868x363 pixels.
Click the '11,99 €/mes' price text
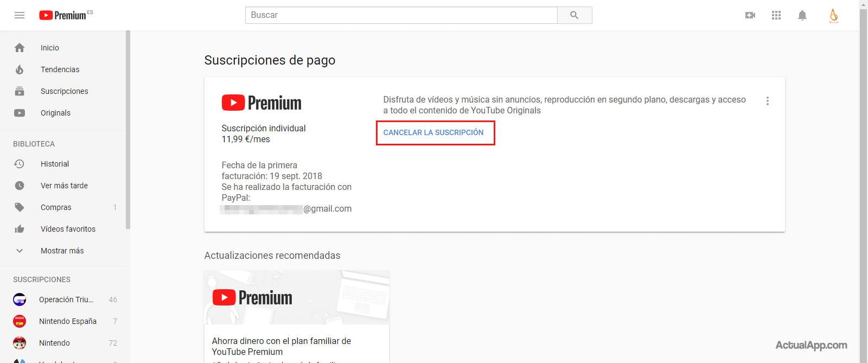(246, 139)
